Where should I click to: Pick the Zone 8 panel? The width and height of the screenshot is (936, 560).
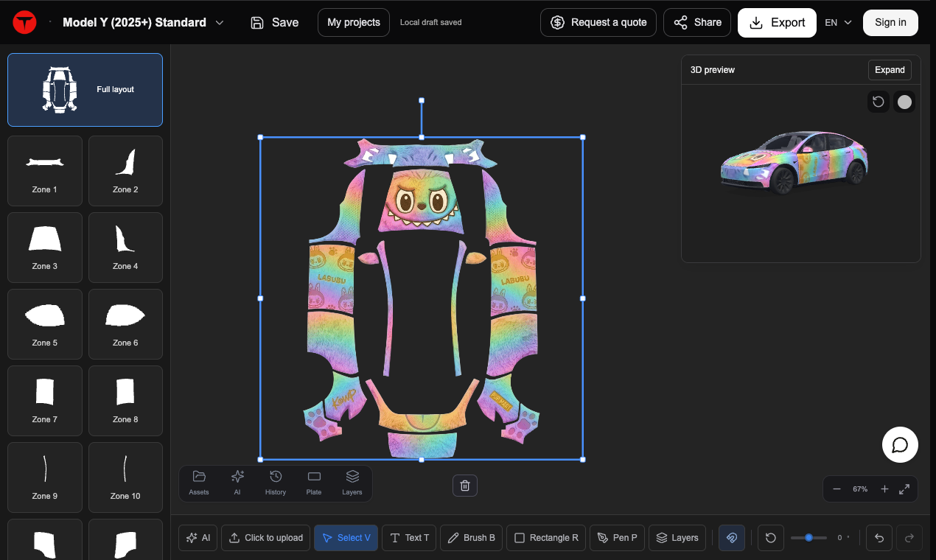(125, 401)
